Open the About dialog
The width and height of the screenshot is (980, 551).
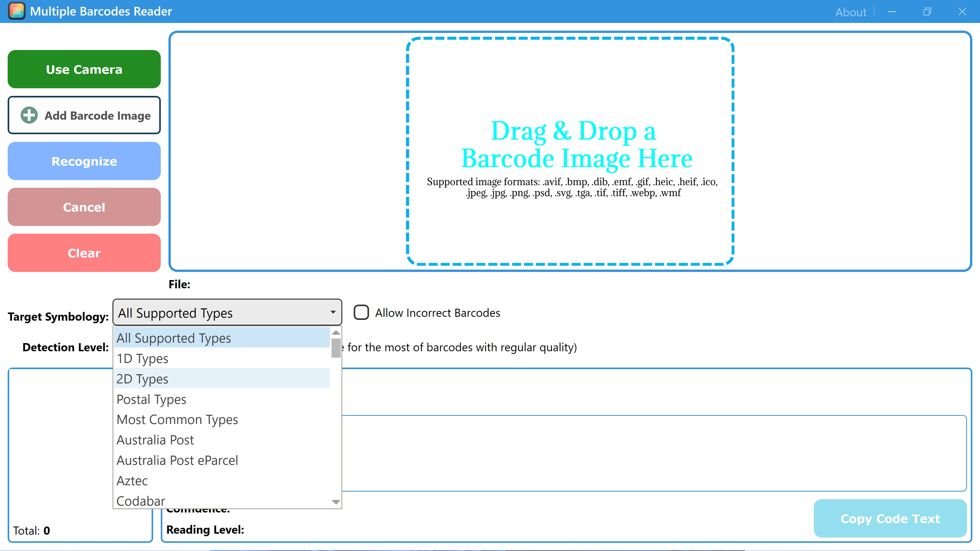[x=851, y=12]
